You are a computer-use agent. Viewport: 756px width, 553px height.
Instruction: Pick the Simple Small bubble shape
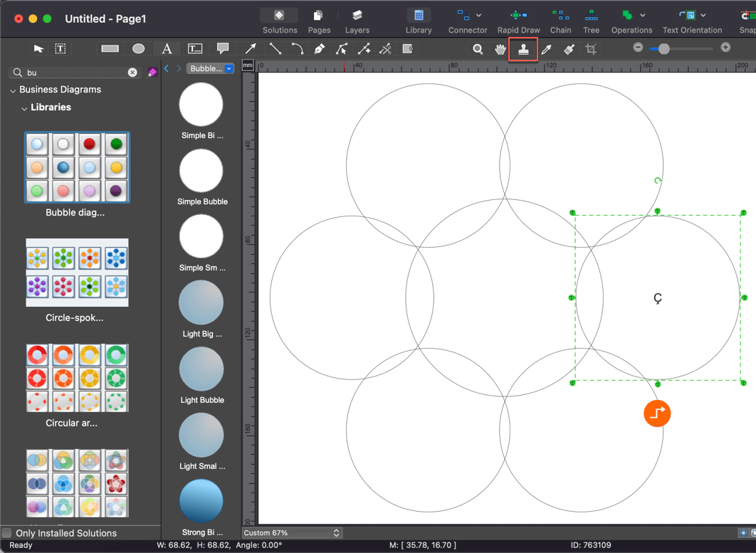tap(201, 237)
